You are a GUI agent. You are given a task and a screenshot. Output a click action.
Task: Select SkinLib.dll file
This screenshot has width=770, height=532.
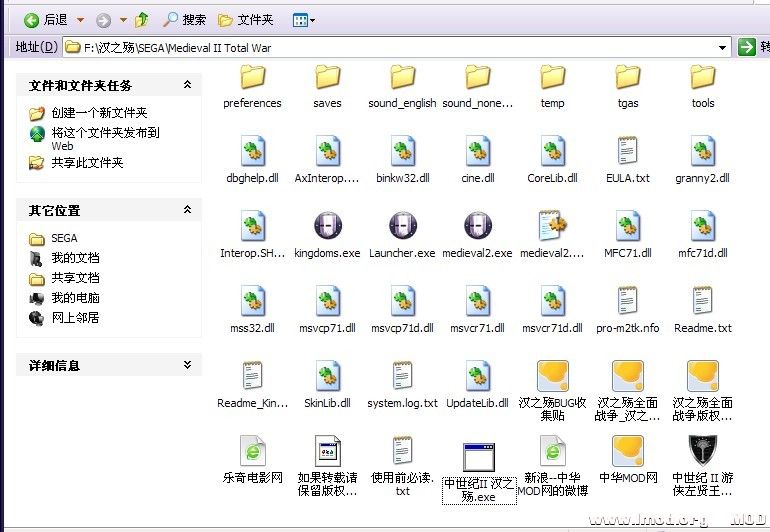pyautogui.click(x=328, y=386)
